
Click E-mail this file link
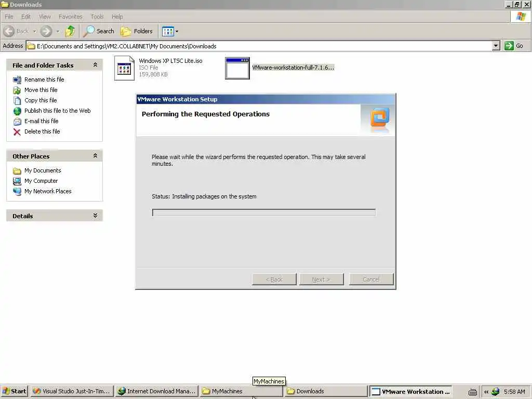click(42, 121)
